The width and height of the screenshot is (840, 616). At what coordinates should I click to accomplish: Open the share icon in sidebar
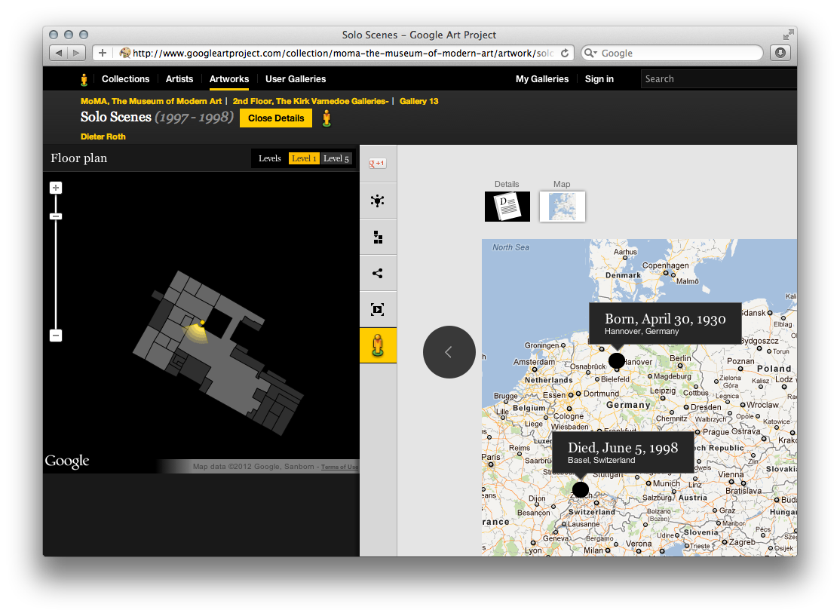pos(378,273)
